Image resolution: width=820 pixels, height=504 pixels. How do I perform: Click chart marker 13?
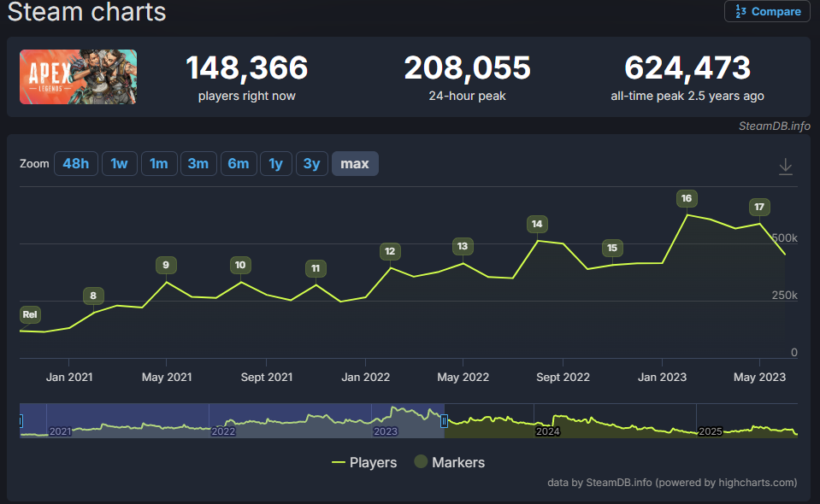463,246
